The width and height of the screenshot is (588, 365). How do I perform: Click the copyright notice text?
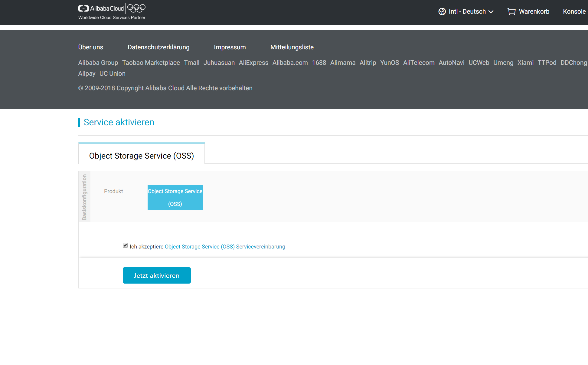pyautogui.click(x=165, y=88)
